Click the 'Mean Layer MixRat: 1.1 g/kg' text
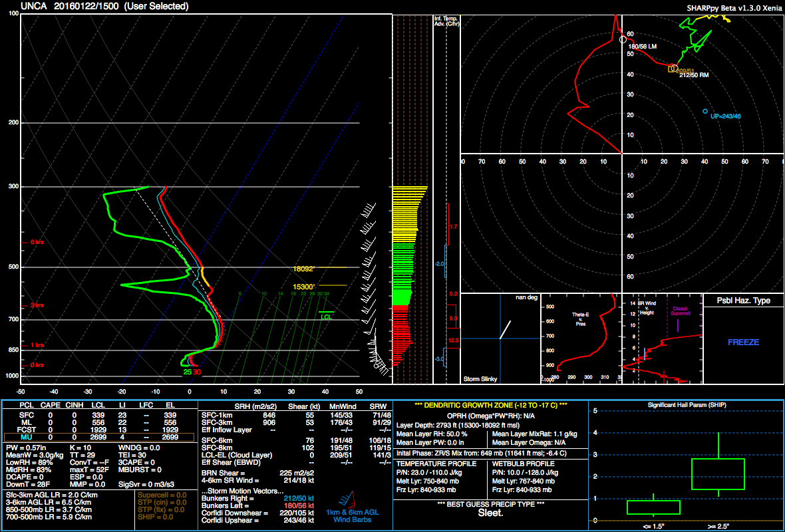Image resolution: width=785 pixels, height=532 pixels. [535, 434]
